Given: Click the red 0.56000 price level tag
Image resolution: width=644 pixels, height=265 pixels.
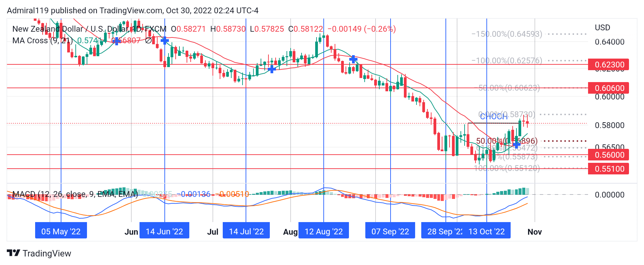Looking at the screenshot, I should (x=609, y=155).
